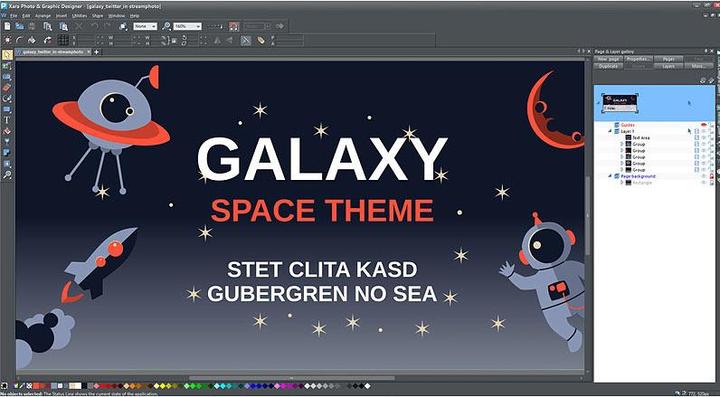Collapse the page thumbnail entry arrow
The image size is (720, 397).
click(598, 103)
